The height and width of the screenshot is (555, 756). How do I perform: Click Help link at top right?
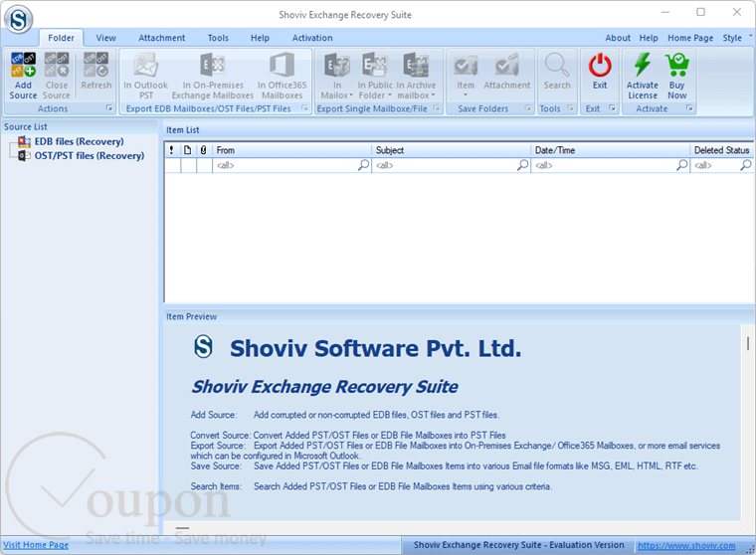pyautogui.click(x=649, y=38)
